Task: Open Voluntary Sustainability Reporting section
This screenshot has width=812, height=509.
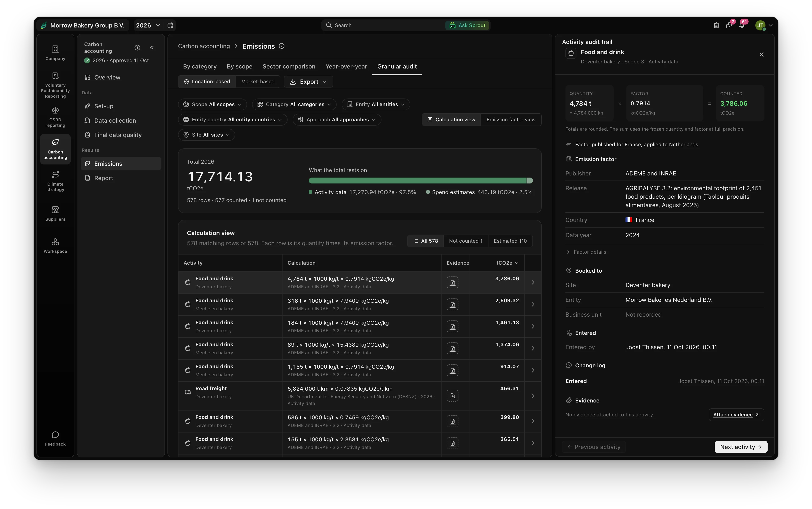Action: (55, 85)
